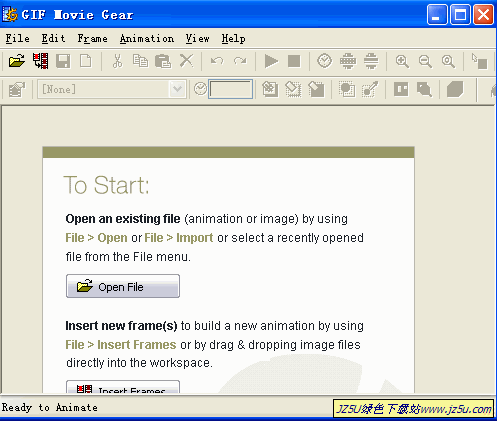Start animation preview with Play icon
497x421 pixels.
[271, 61]
